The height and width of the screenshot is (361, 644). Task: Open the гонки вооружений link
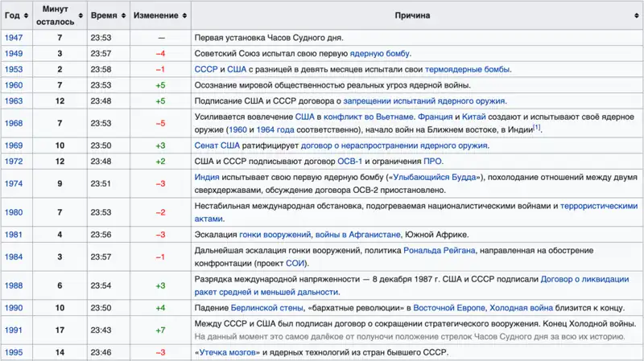[x=275, y=235]
